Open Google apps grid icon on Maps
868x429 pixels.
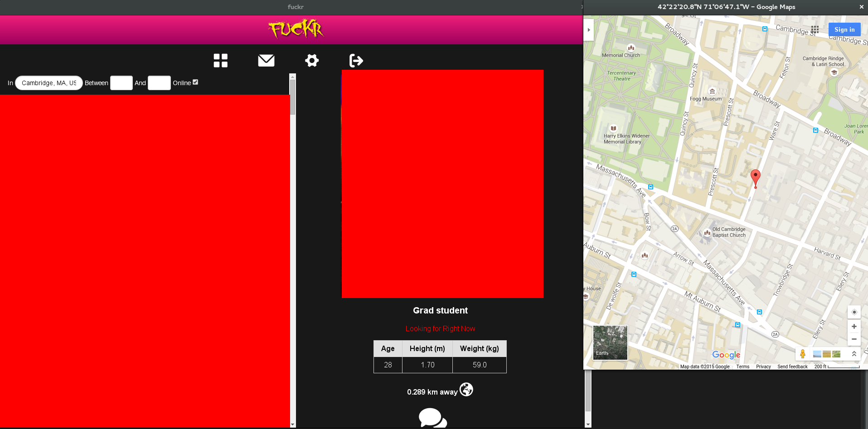tap(815, 29)
